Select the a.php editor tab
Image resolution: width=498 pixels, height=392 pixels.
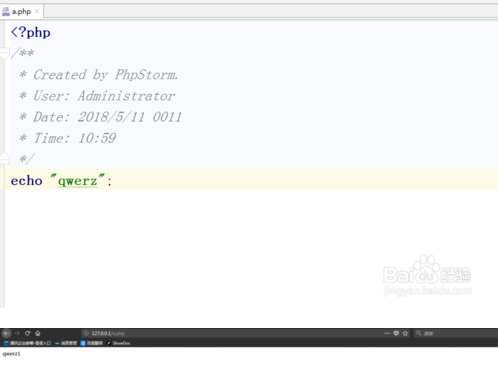pos(21,12)
